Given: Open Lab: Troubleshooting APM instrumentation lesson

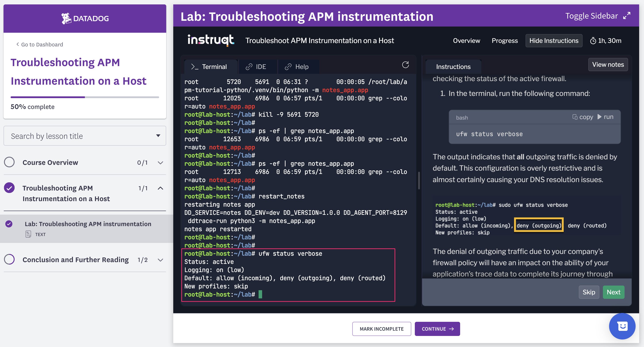Looking at the screenshot, I should click(x=88, y=224).
